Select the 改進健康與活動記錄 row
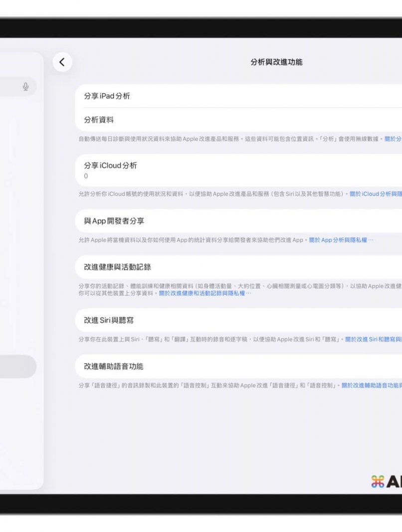Image resolution: width=402 pixels, height=532 pixels. pos(239,267)
